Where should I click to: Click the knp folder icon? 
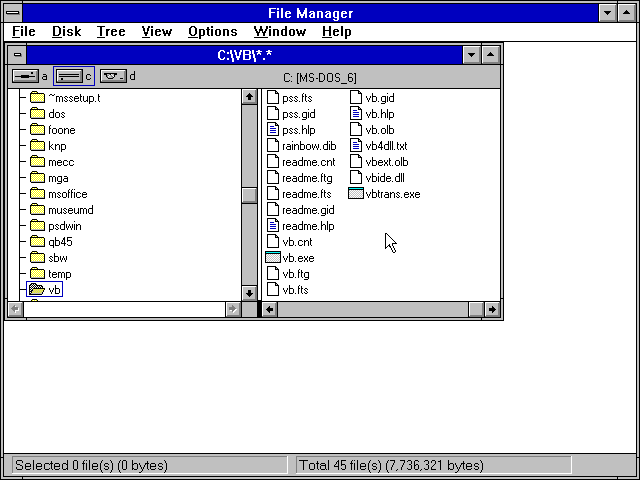(x=38, y=146)
